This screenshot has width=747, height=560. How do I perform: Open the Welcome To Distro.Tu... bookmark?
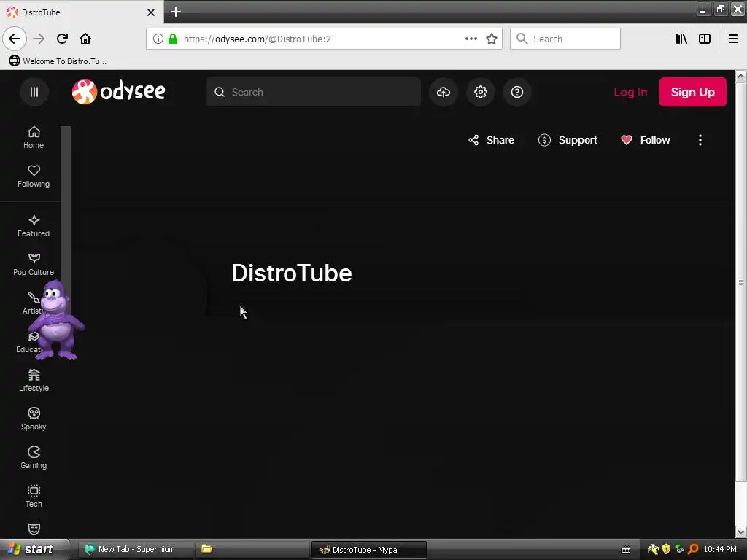[x=58, y=61]
